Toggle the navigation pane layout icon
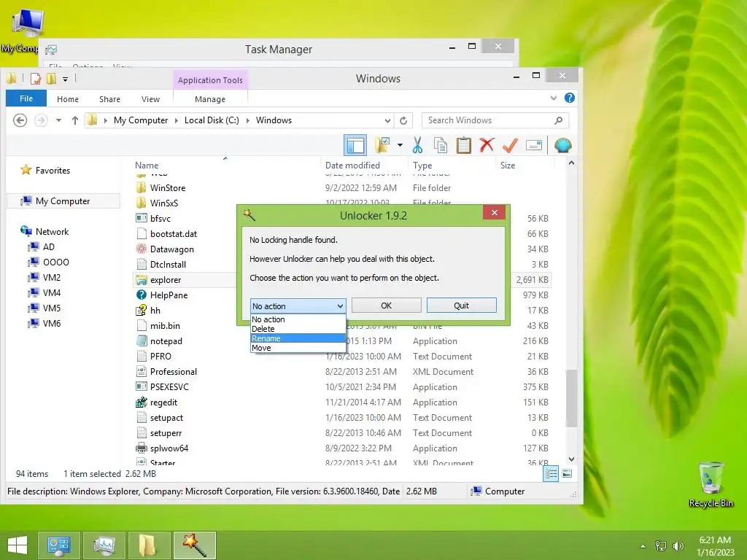The image size is (747, 560). tap(355, 145)
